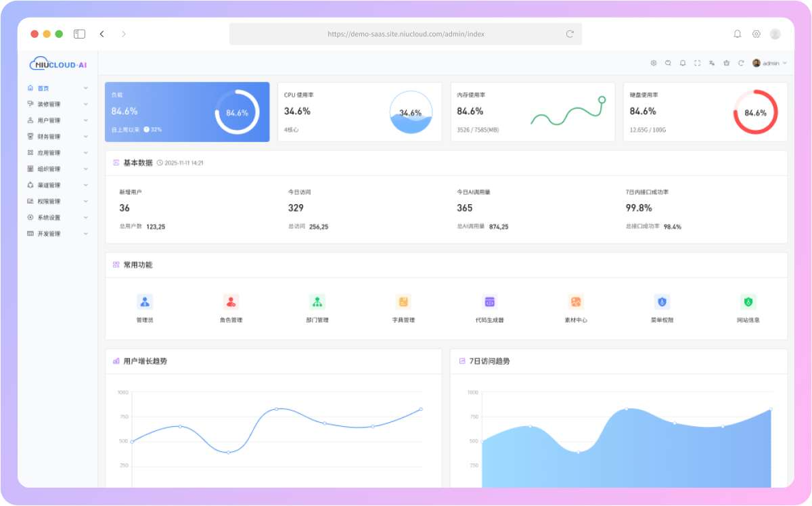Click the 网站信息 label text
The height and width of the screenshot is (506, 812).
748,320
